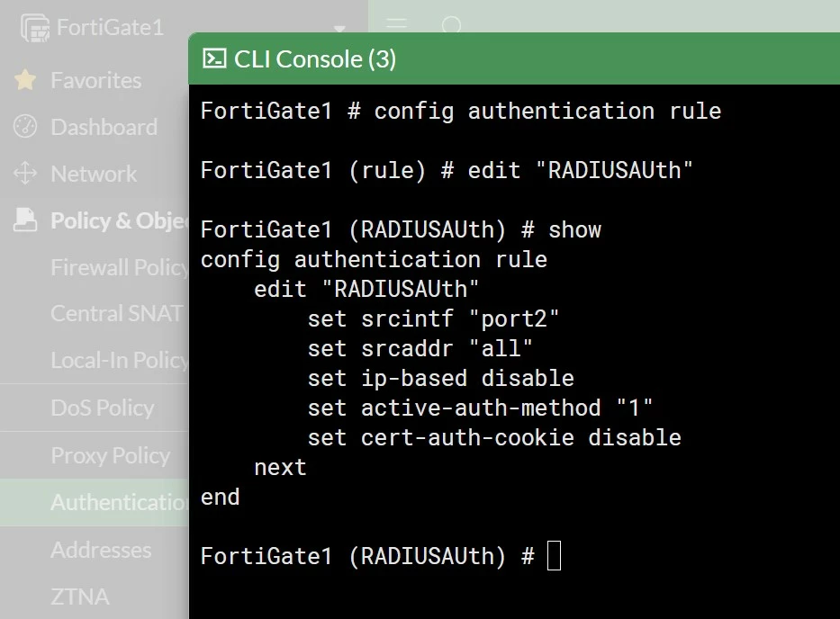
Task: Click the Network arrows icon
Action: [x=25, y=174]
